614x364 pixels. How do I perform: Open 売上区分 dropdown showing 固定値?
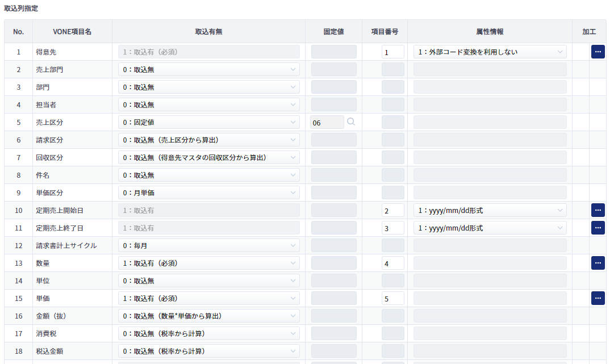click(x=208, y=122)
